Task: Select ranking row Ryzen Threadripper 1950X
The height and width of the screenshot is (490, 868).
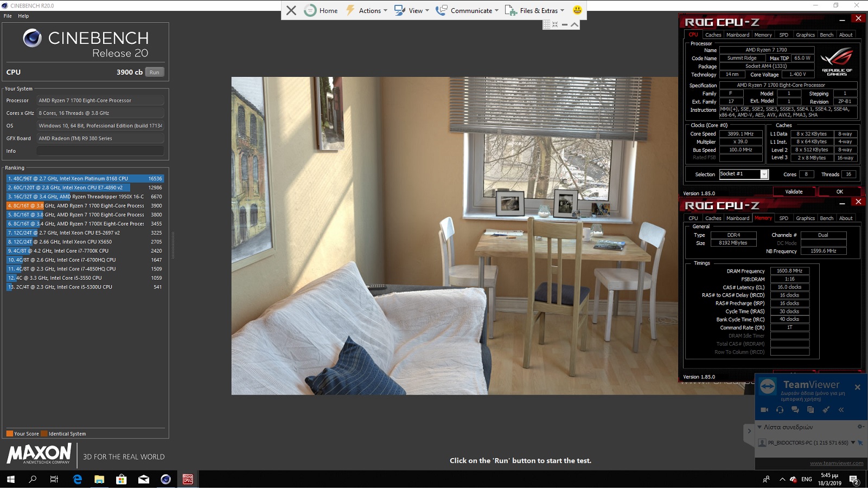Action: [85, 197]
